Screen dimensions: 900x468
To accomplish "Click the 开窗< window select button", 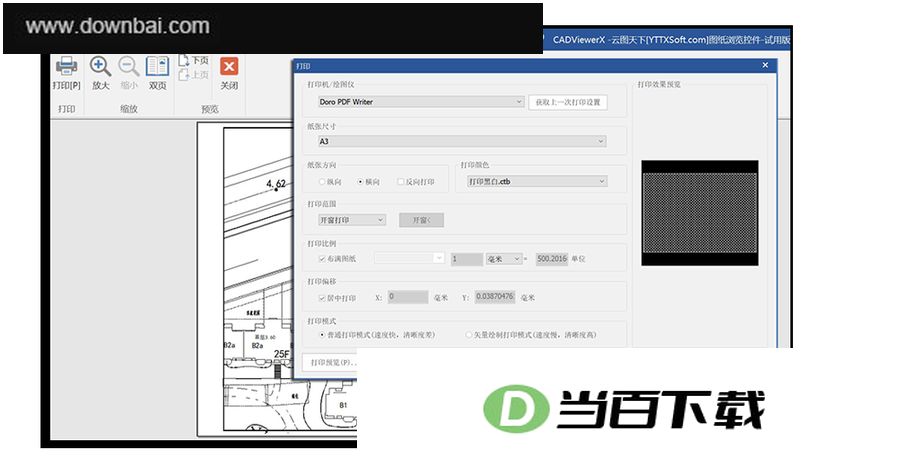I will pyautogui.click(x=421, y=220).
